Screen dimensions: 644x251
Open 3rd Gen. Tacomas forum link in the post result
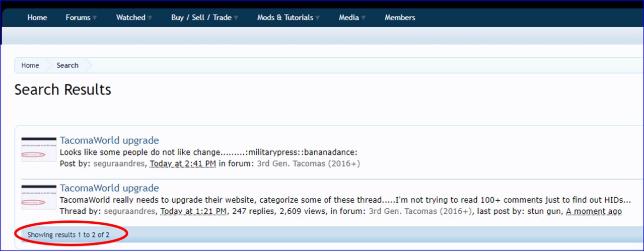pyautogui.click(x=309, y=164)
